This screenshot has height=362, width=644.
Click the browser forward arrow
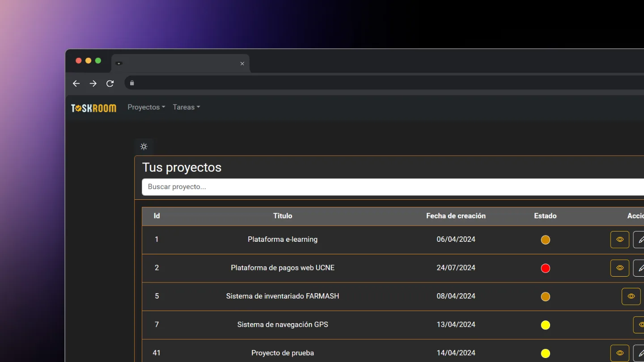[x=93, y=84]
